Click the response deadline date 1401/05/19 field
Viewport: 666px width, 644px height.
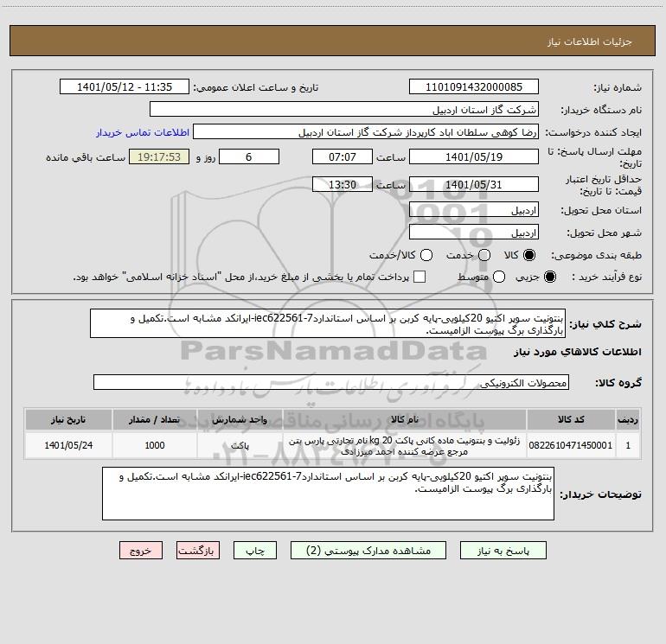point(474,156)
